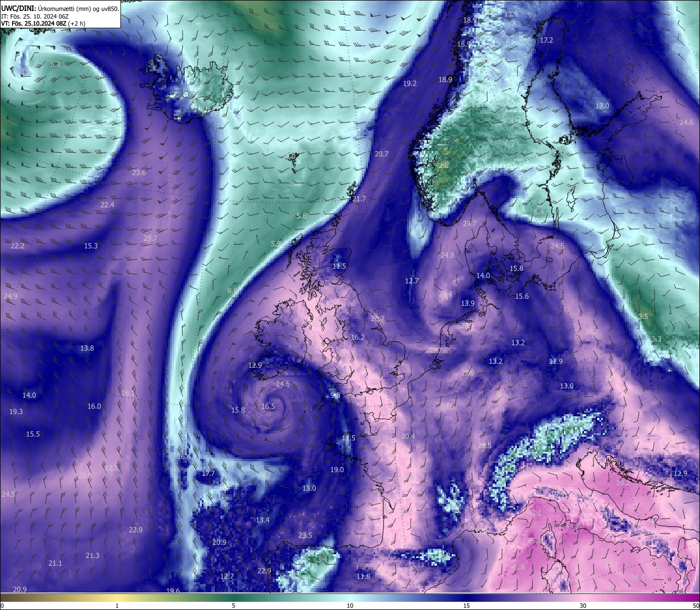Click the color scale tick label 30
The height and width of the screenshot is (610, 700).
click(x=583, y=606)
